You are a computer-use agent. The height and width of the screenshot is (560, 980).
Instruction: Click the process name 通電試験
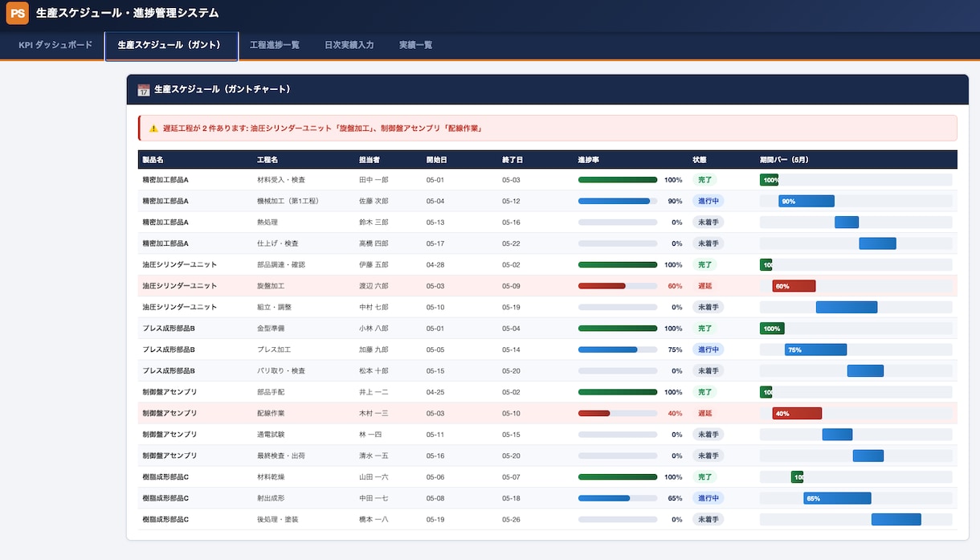[271, 435]
